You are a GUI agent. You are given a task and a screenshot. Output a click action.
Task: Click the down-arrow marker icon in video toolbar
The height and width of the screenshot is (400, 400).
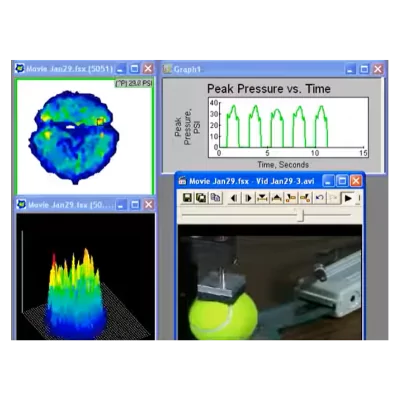[x=262, y=198]
